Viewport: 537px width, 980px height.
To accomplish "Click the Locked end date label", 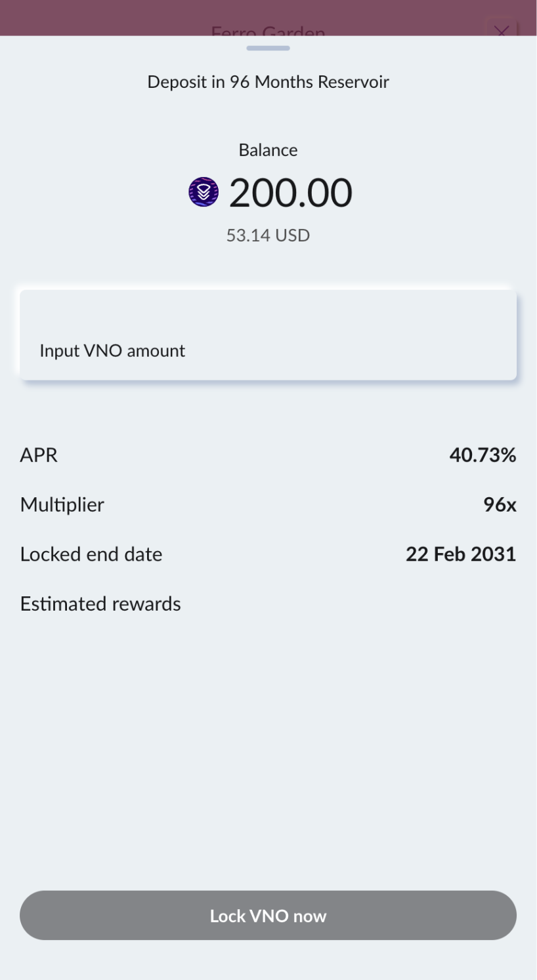I will tap(91, 554).
